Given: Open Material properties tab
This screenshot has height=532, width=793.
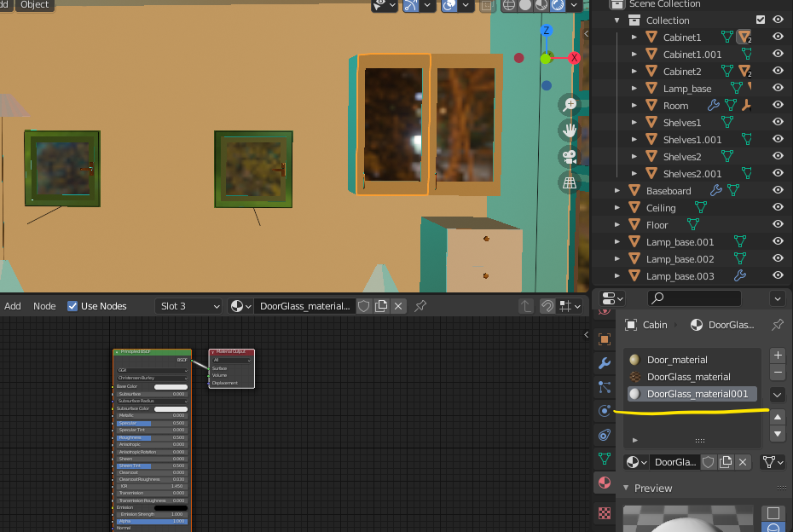Looking at the screenshot, I should (605, 483).
